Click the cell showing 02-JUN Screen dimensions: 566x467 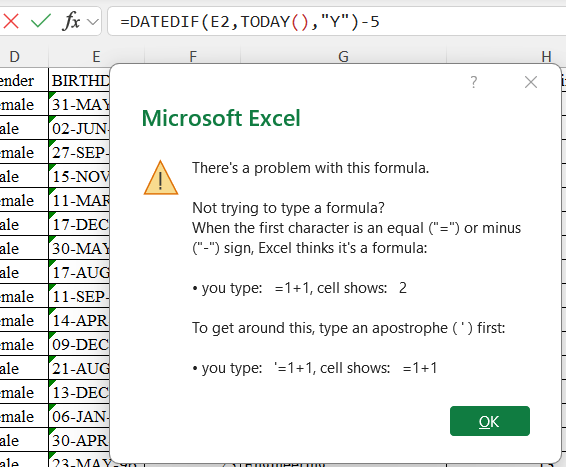(x=79, y=128)
